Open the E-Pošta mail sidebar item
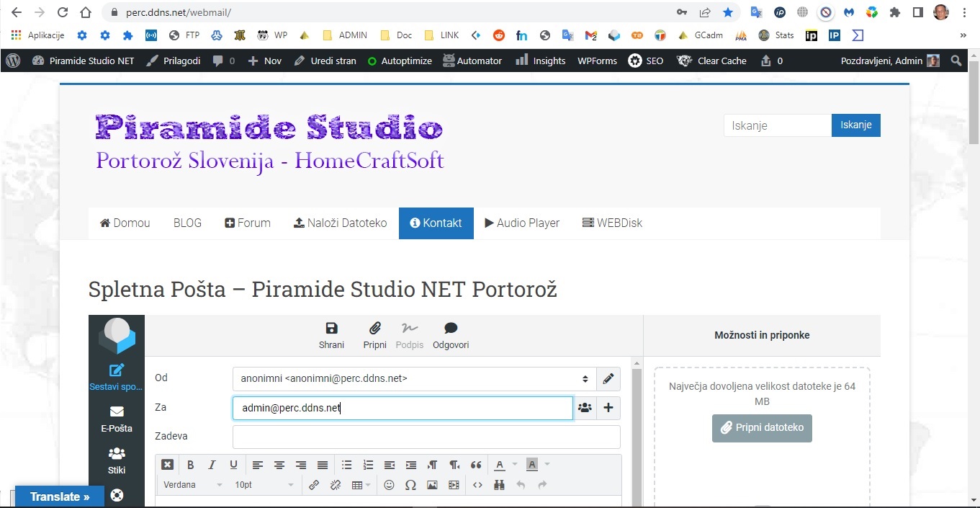The width and height of the screenshot is (980, 508). coord(117,419)
